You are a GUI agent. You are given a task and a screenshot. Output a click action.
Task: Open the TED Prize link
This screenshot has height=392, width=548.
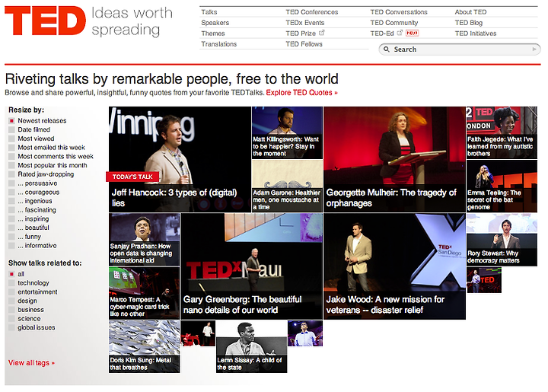301,33
